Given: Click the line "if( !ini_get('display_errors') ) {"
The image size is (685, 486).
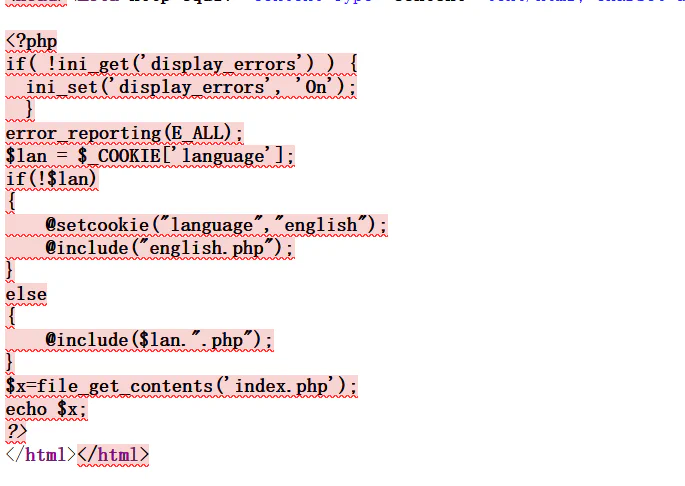Looking at the screenshot, I should click(182, 64).
